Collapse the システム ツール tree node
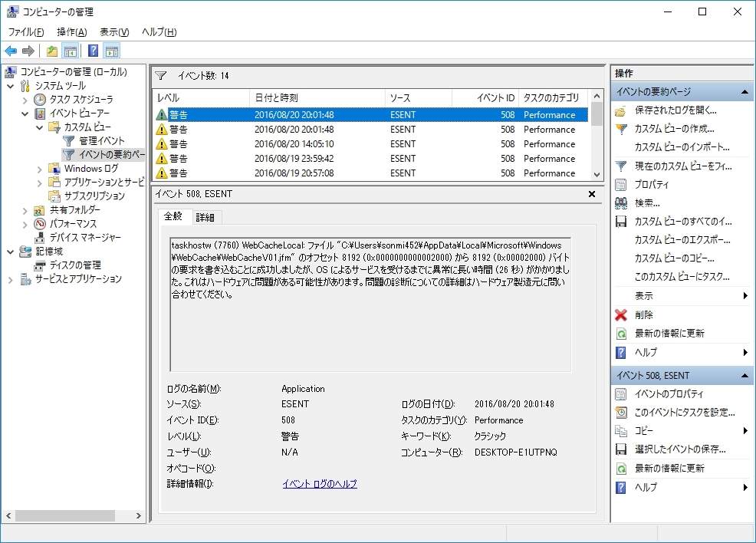This screenshot has height=543, width=756. (11, 86)
